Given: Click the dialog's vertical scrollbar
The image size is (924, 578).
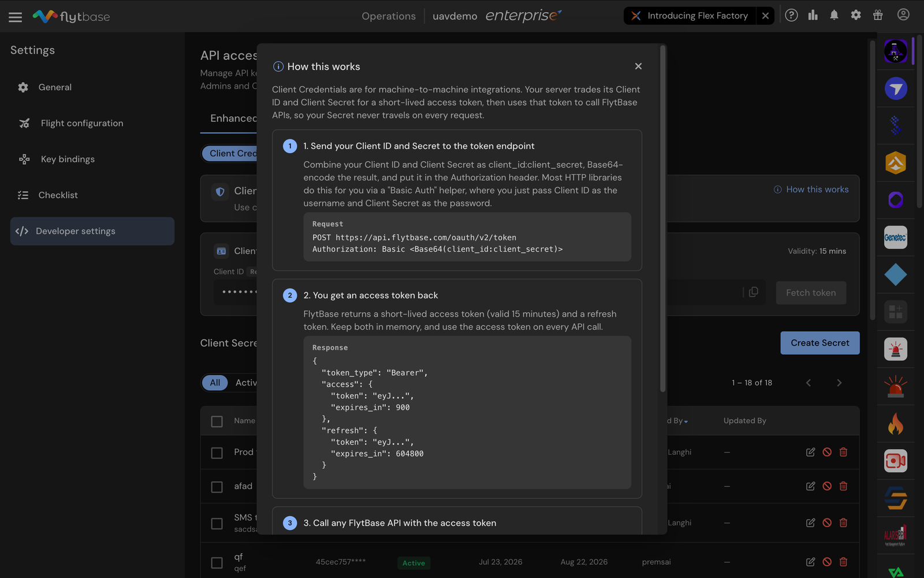Looking at the screenshot, I should [x=663, y=218].
